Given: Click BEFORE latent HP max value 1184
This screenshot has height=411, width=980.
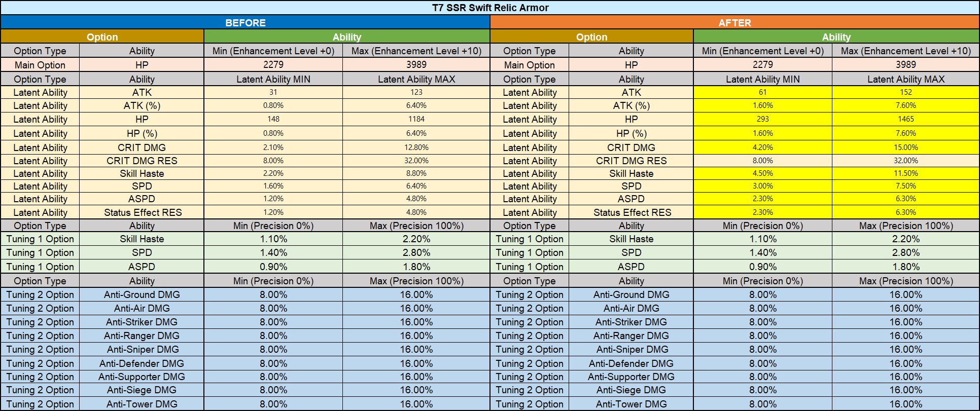Looking at the screenshot, I should pyautogui.click(x=416, y=119).
